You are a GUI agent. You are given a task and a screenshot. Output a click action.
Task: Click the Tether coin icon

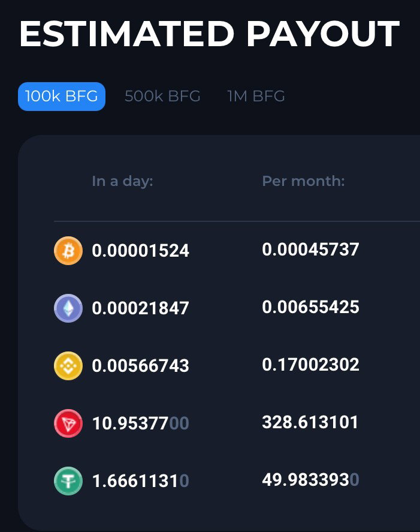68,481
